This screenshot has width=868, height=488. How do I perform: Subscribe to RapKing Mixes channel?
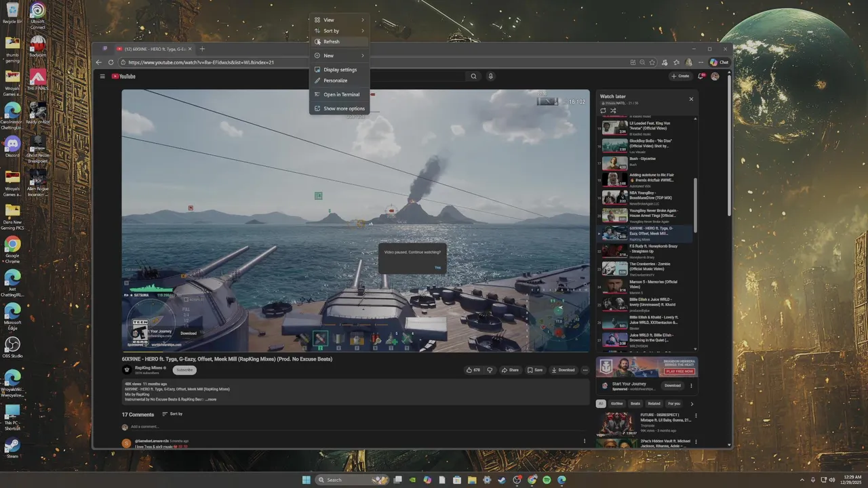[184, 370]
